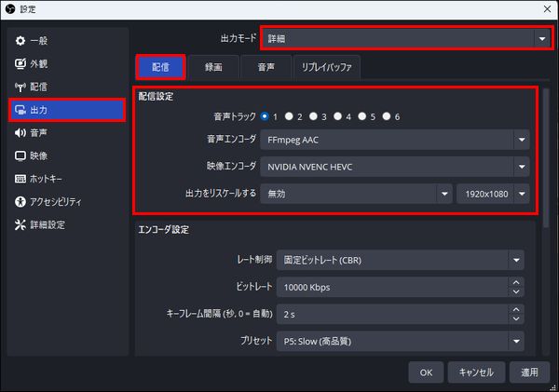Open the 映像エンコーダ dropdown (NVIDIA NVENC HEVC)
559x392 pixels.
coord(395,167)
